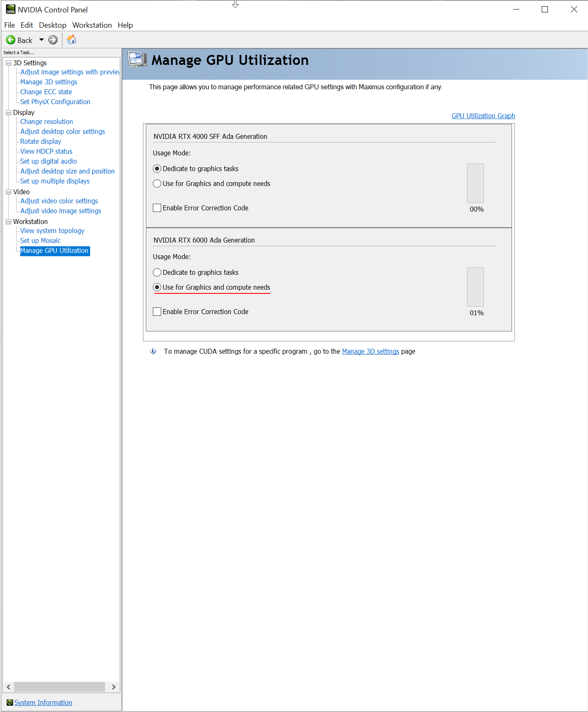Enable Error Correction Code for RTX 6000

(157, 312)
